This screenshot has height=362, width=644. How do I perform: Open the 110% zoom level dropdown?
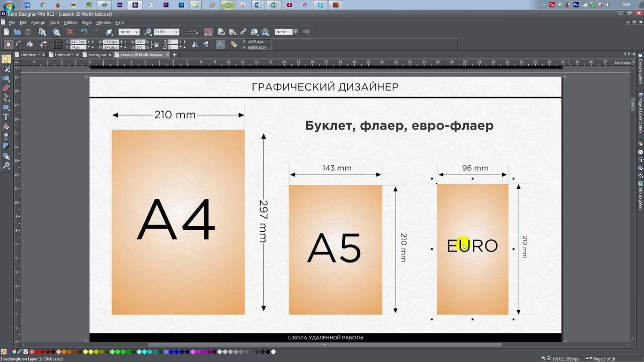coord(176,32)
